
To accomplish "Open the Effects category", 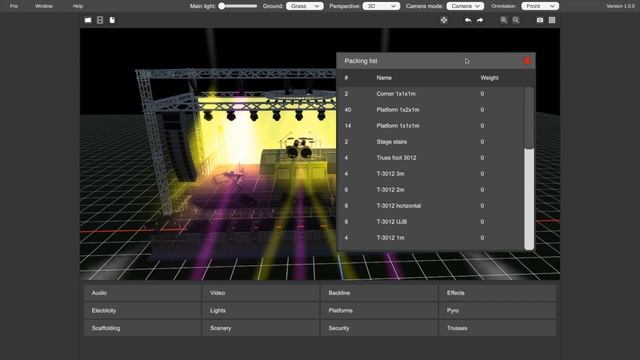I will pos(498,293).
